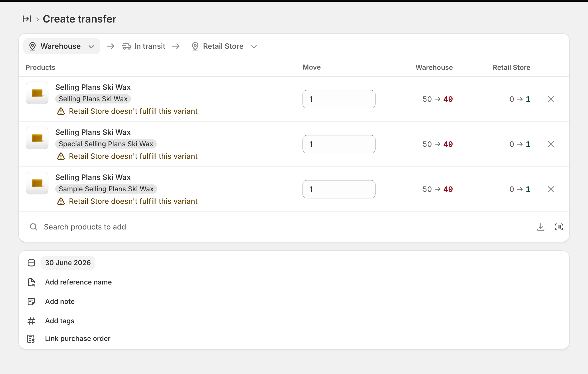588x374 pixels.
Task: Click the Search products to add field
Action: 279,227
